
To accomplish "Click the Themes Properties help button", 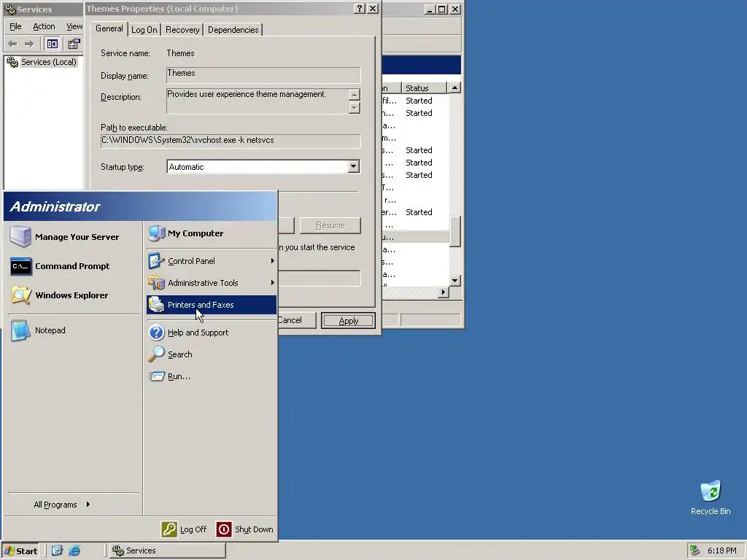I will click(360, 9).
